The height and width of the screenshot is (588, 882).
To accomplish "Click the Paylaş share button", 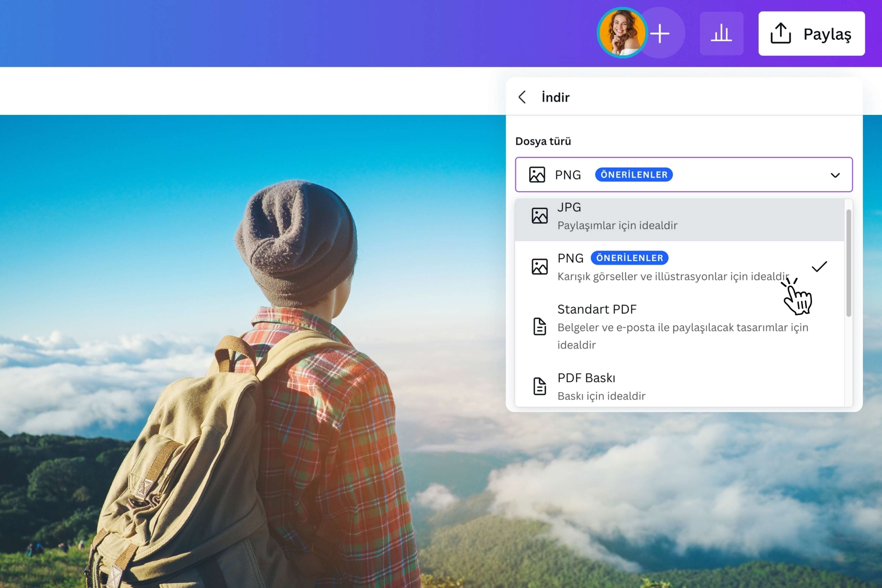I will click(811, 34).
